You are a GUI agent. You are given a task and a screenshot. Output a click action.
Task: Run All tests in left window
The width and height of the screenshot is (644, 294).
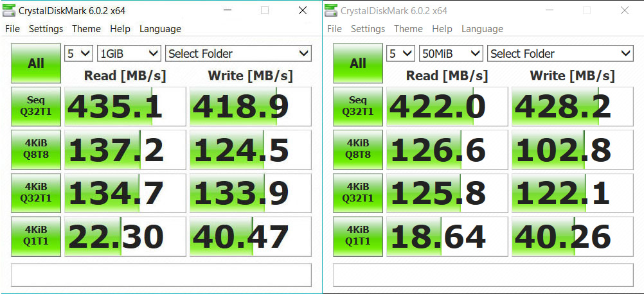tap(36, 64)
